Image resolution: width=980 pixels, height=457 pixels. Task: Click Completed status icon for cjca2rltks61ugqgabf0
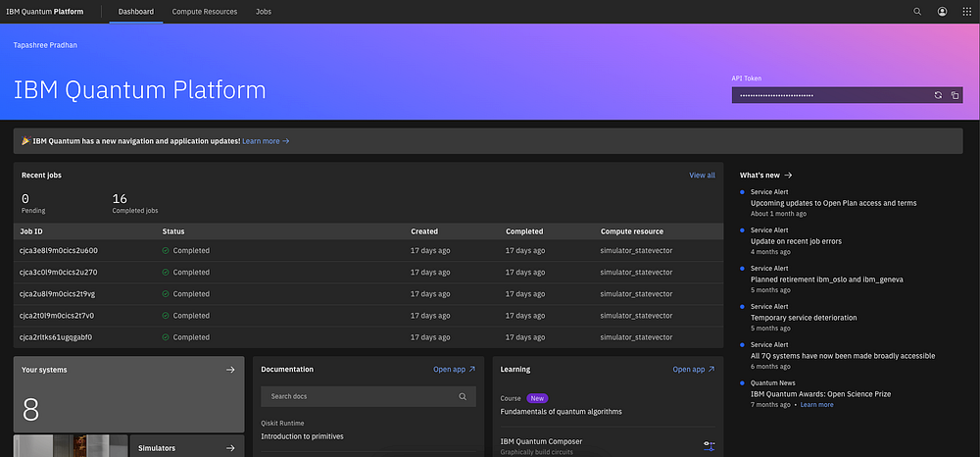point(166,337)
